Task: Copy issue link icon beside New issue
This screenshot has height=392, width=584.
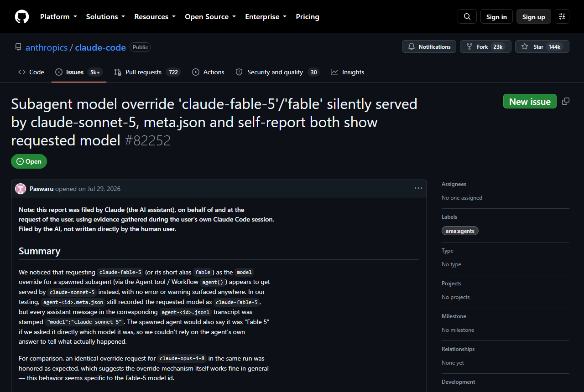Action: (x=566, y=101)
